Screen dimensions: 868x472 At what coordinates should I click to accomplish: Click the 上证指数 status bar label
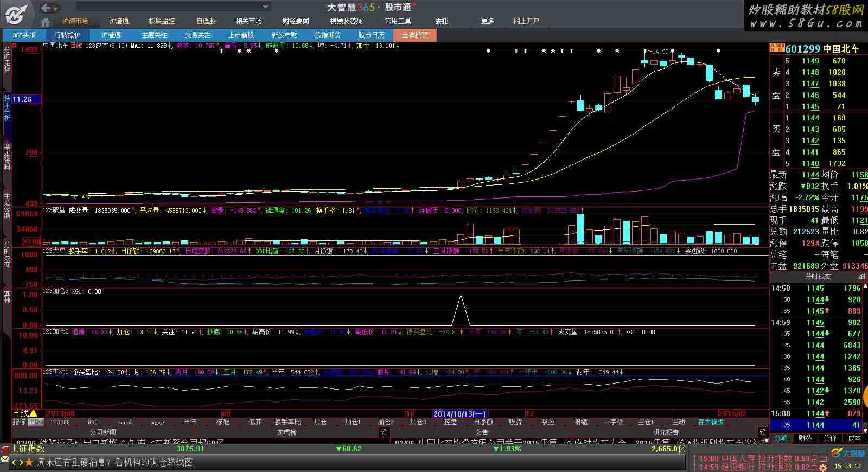[28, 449]
